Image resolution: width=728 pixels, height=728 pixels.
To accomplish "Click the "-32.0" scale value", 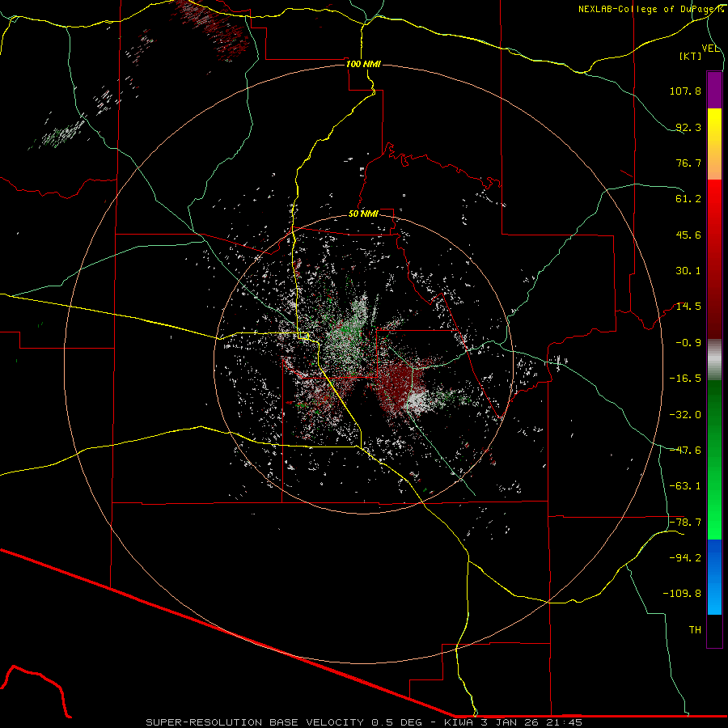I will tap(685, 415).
